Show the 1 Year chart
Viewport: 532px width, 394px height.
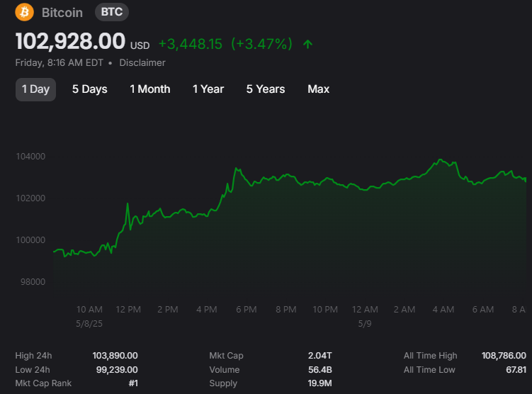[208, 89]
